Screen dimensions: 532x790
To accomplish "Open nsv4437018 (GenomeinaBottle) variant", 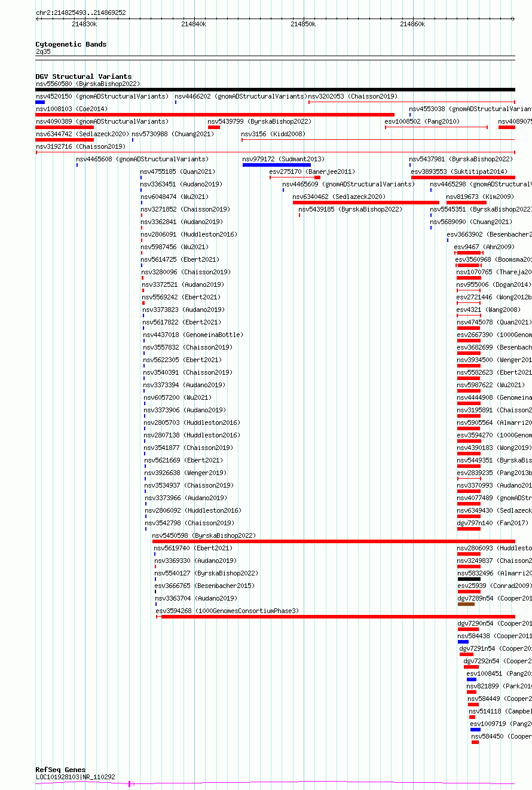I will tap(193, 335).
